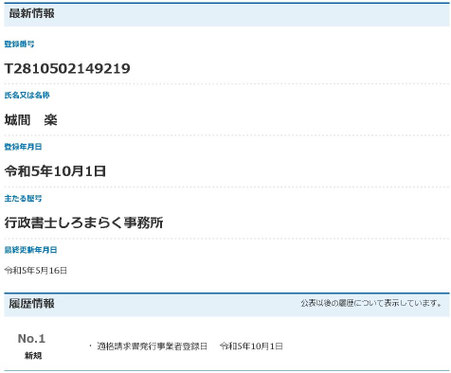Select the name 城間 楽

click(x=31, y=120)
